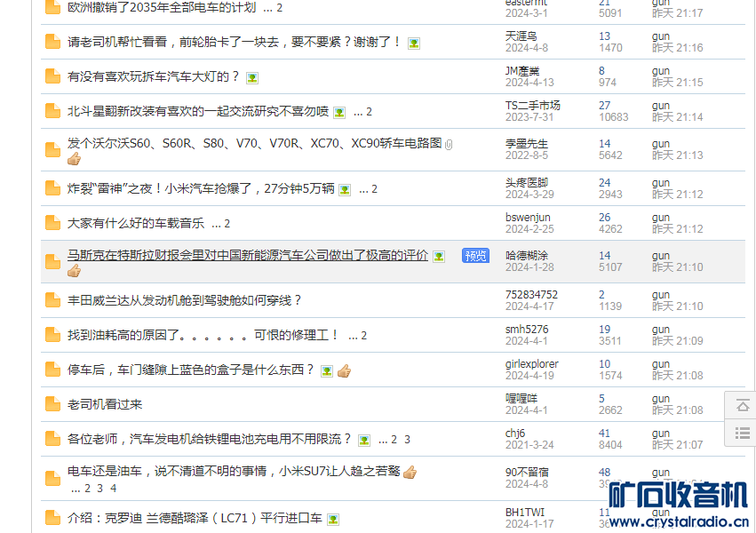
Task: Click image icon on 铁锂电池充电 thread
Action: pyautogui.click(x=364, y=441)
